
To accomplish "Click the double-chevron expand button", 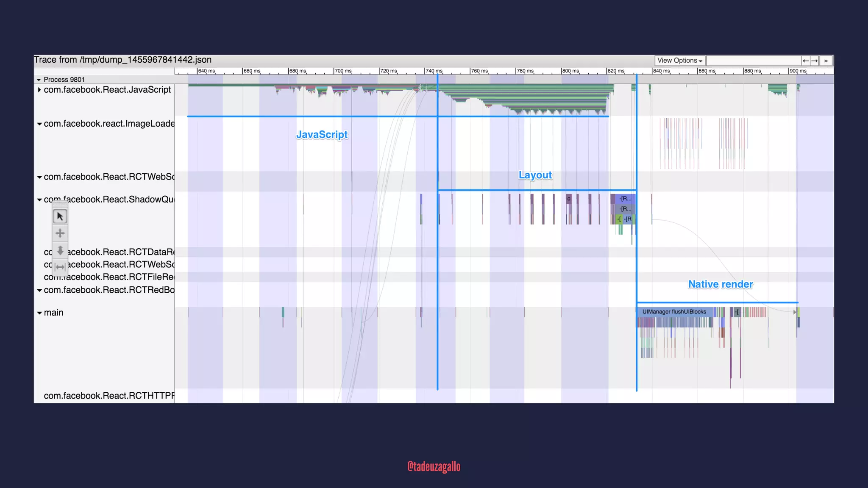I will [826, 61].
